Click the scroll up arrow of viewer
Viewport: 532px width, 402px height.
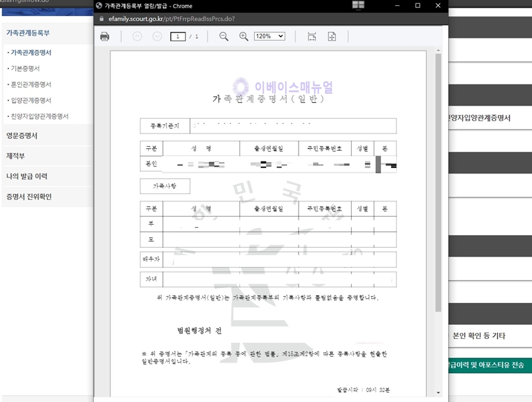pos(438,50)
